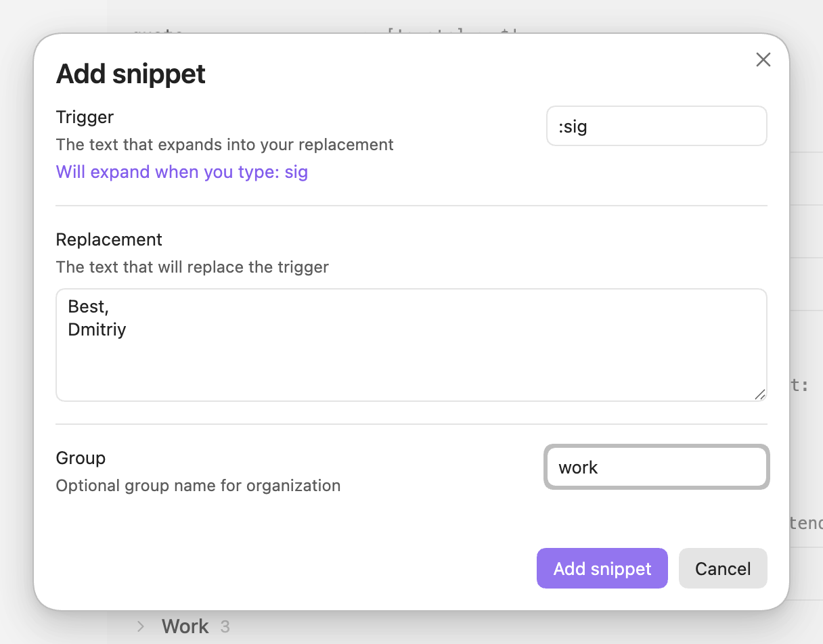Click the 'Trigger' label

(x=85, y=117)
